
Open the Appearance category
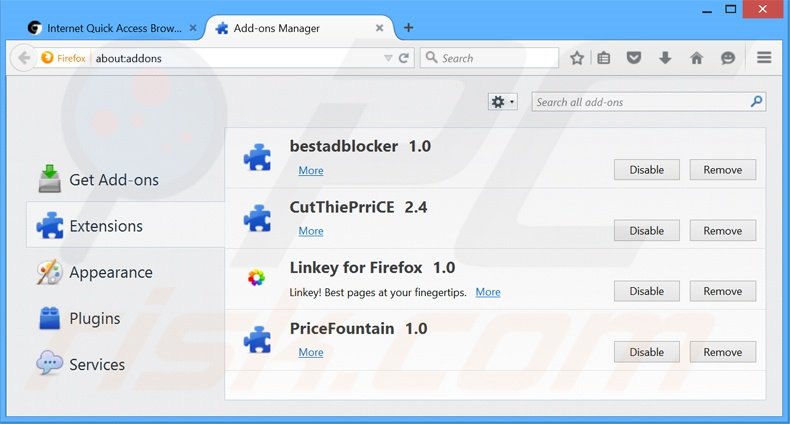tap(125, 272)
